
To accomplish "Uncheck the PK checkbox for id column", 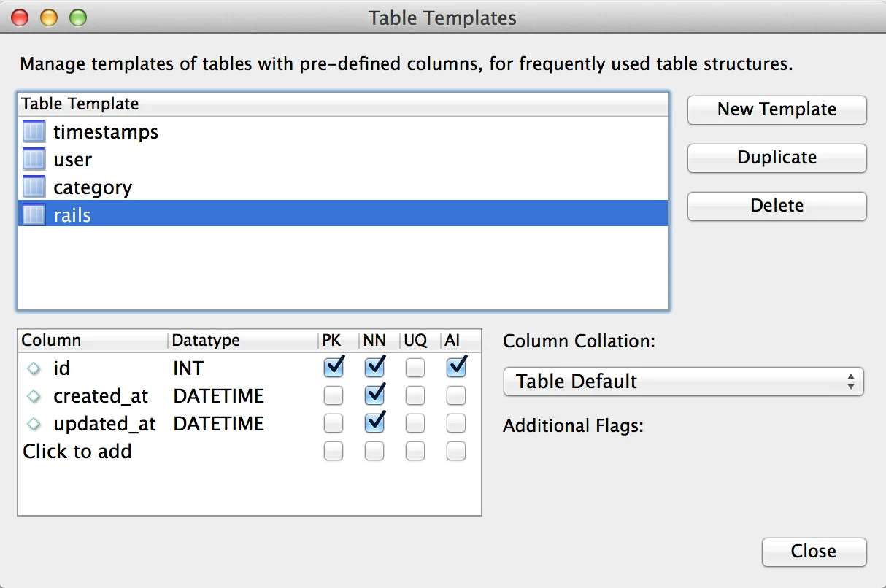I will tap(334, 368).
